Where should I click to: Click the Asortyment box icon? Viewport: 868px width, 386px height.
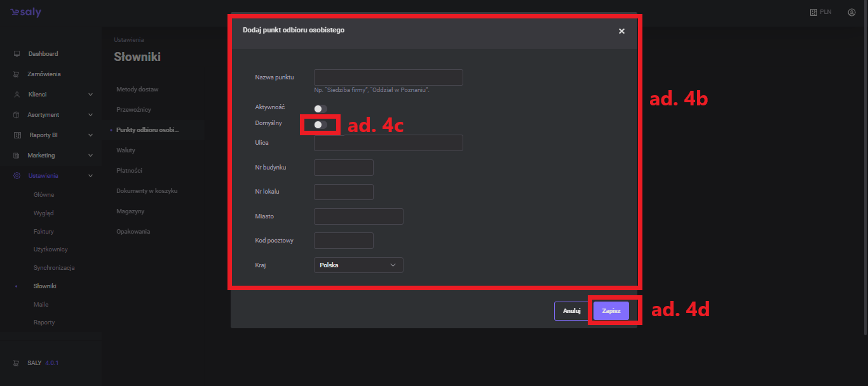coord(17,115)
